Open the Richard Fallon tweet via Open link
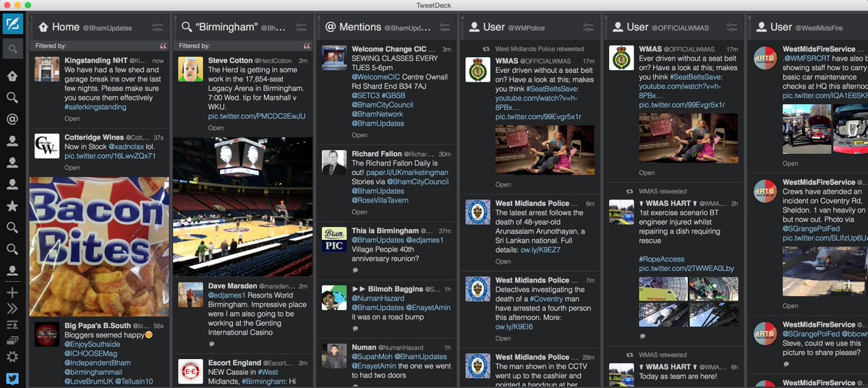Screen dimensions: 868x388 359,212
